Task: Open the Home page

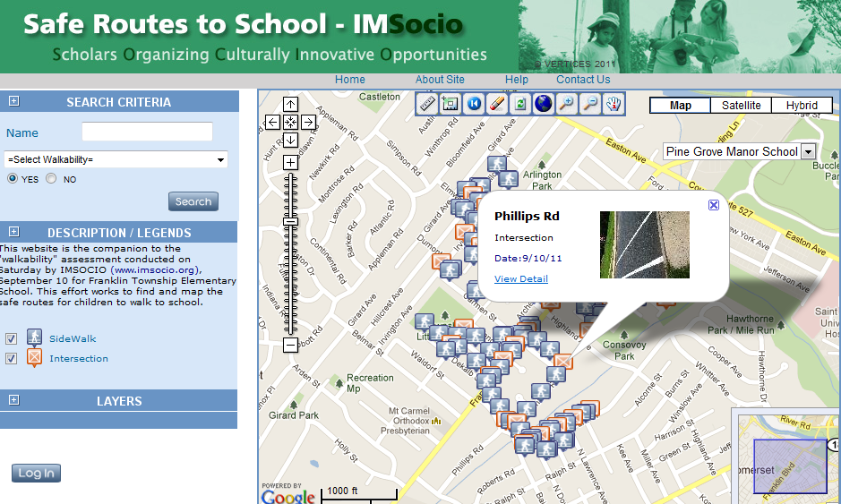Action: click(349, 80)
